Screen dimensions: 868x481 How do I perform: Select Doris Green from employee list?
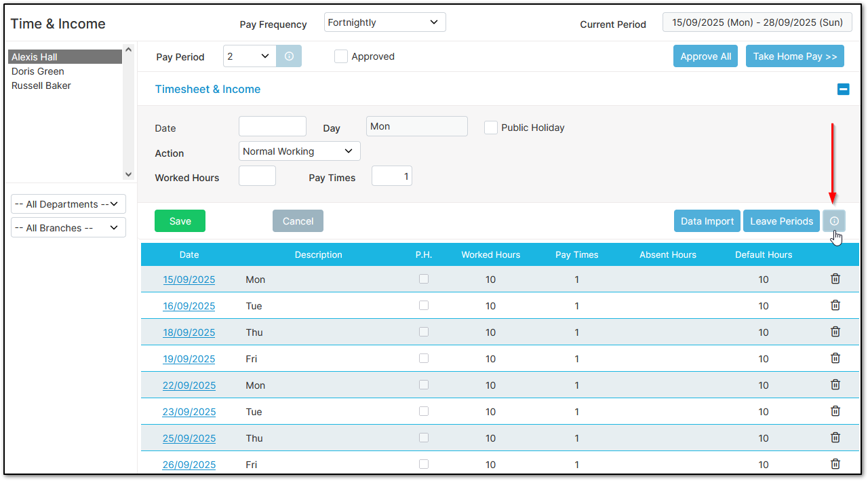(x=38, y=71)
